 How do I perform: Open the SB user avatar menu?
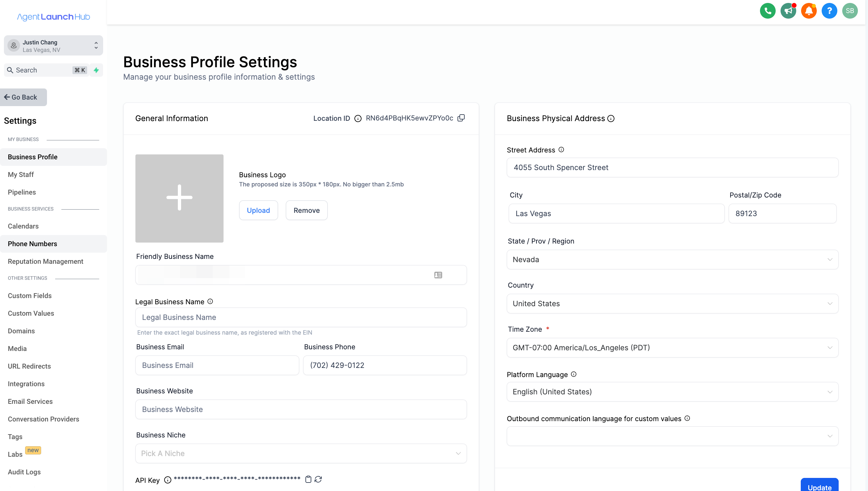(849, 11)
